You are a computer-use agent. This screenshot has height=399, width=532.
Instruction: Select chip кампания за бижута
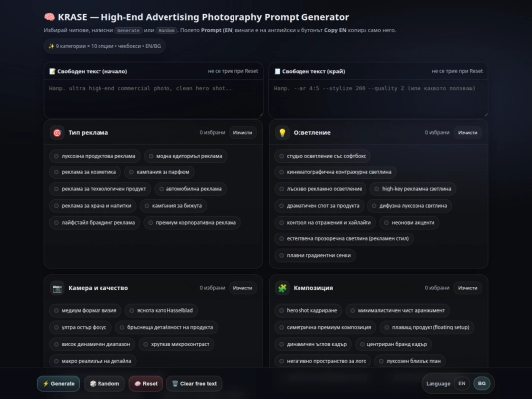[173, 206]
